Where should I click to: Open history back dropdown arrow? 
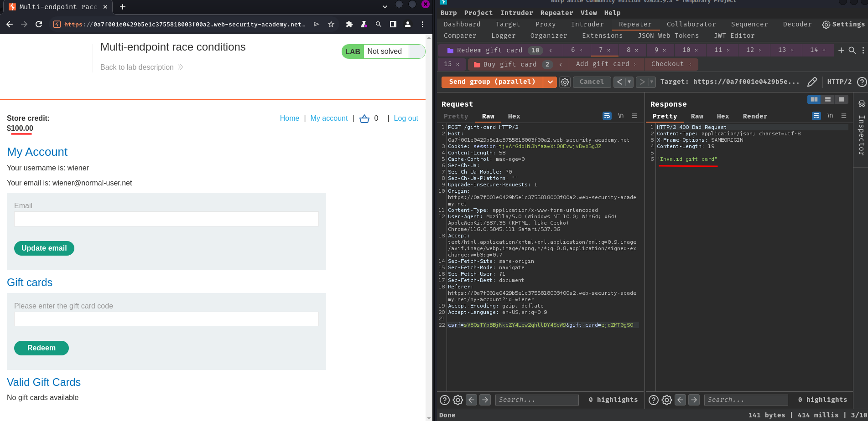[629, 82]
